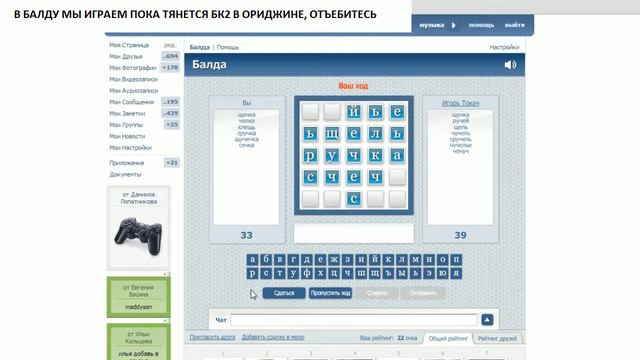This screenshot has height=360, width=640.
Task: Click the ред. link beside Моя Страница
Action: [170, 45]
